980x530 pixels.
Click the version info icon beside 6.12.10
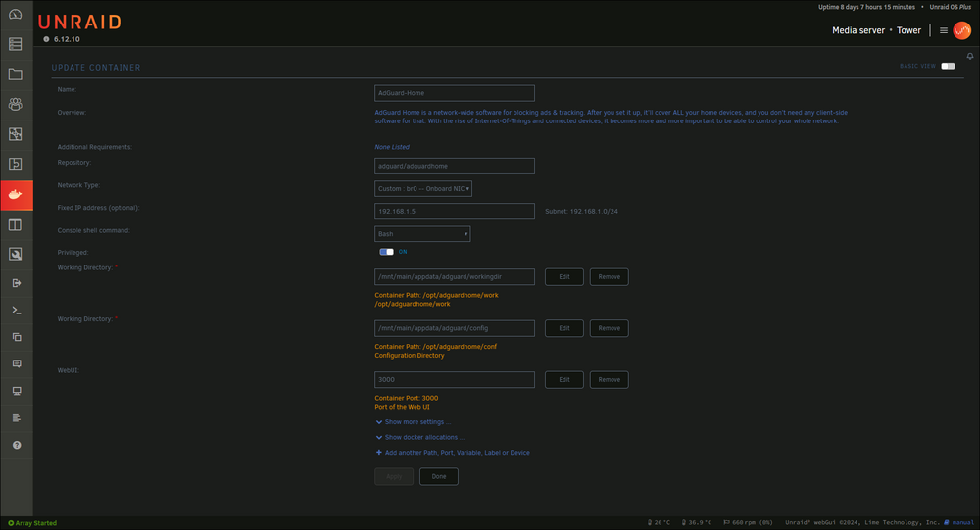click(46, 39)
